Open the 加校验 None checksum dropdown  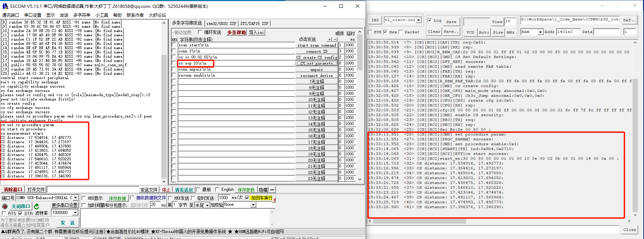coord(253,205)
